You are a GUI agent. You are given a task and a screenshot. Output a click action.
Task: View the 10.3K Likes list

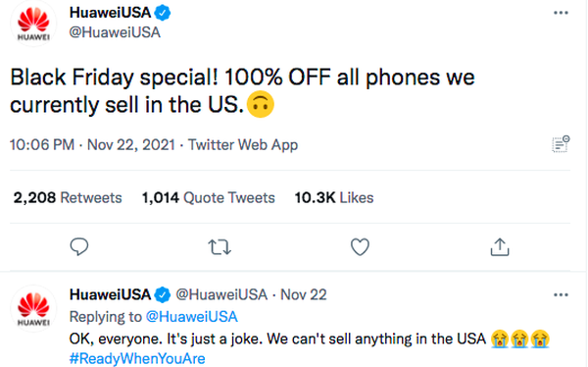(x=334, y=197)
